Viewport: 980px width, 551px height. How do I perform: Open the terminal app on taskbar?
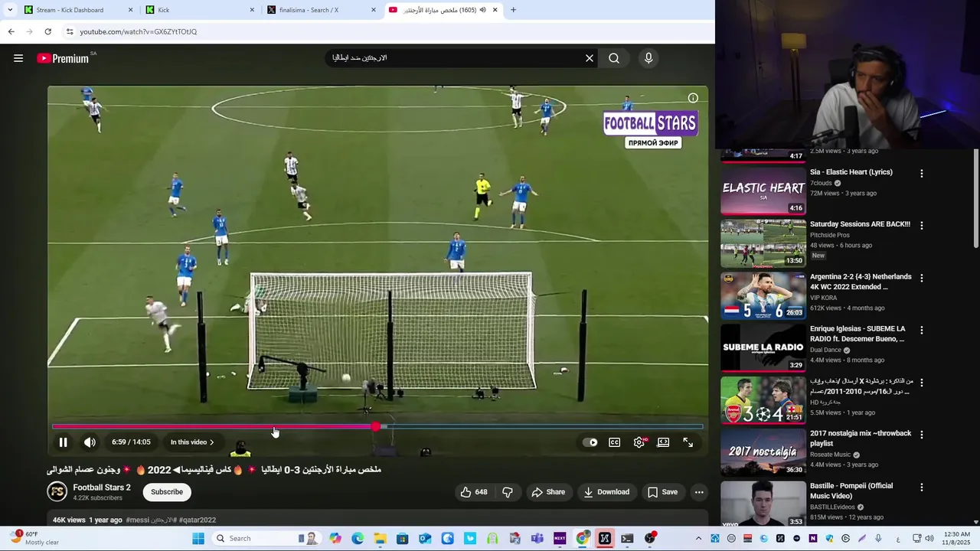(627, 539)
